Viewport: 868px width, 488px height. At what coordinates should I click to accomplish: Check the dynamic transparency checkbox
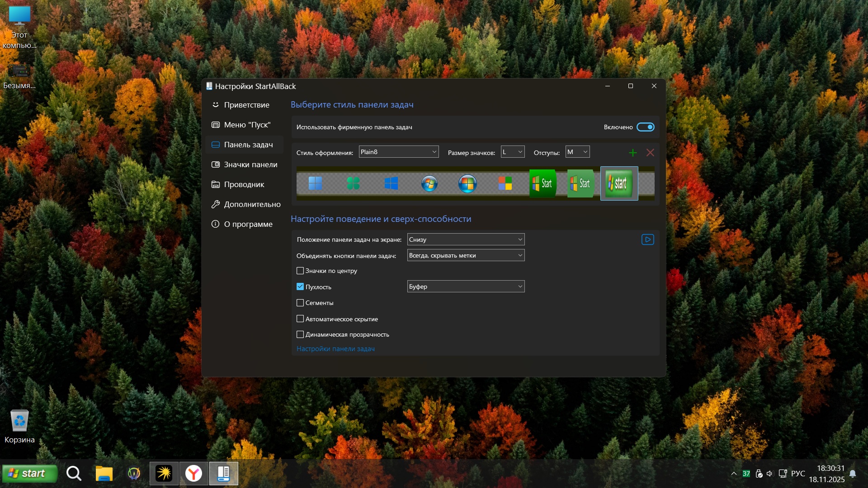[x=300, y=334]
